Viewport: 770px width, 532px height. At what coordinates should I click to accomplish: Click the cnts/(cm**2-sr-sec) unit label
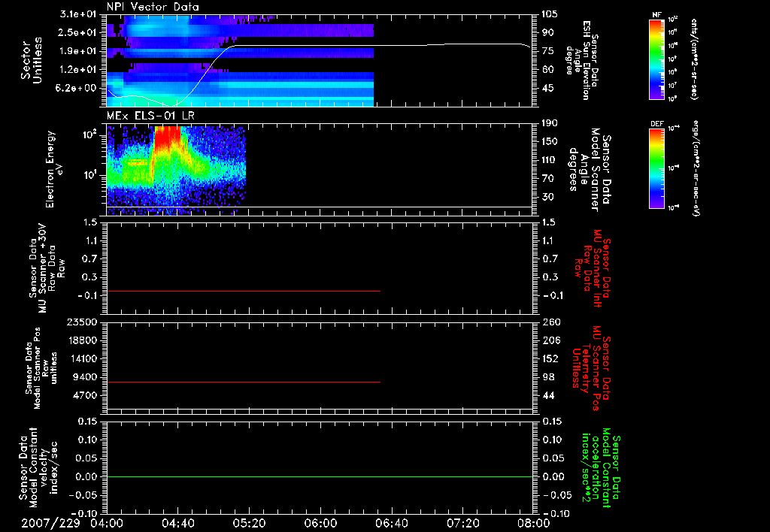(694, 59)
